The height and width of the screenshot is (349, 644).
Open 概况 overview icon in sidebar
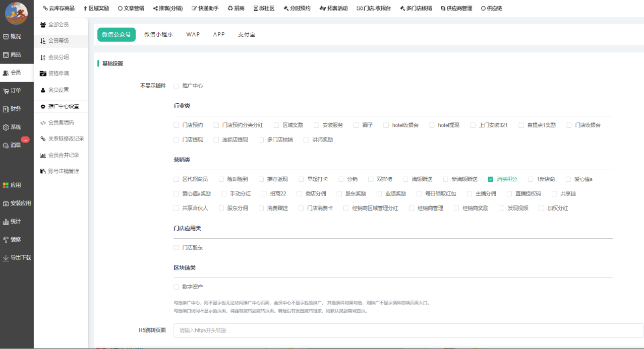click(x=6, y=36)
